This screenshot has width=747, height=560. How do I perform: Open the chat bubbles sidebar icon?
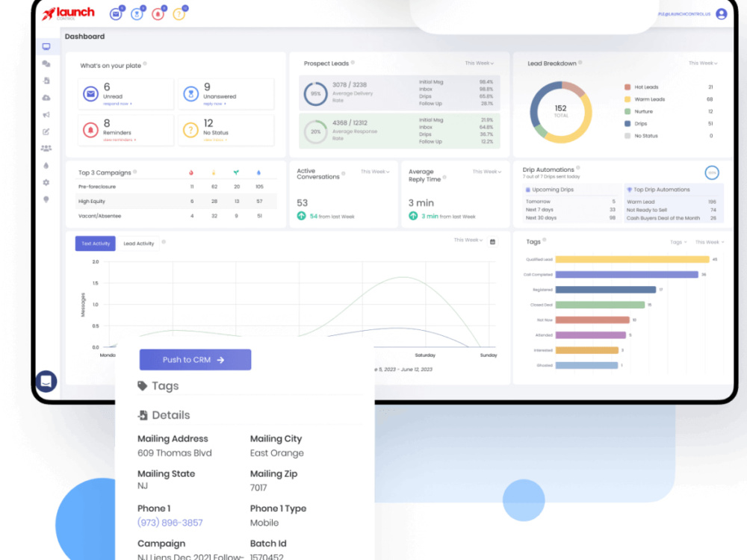[46, 63]
